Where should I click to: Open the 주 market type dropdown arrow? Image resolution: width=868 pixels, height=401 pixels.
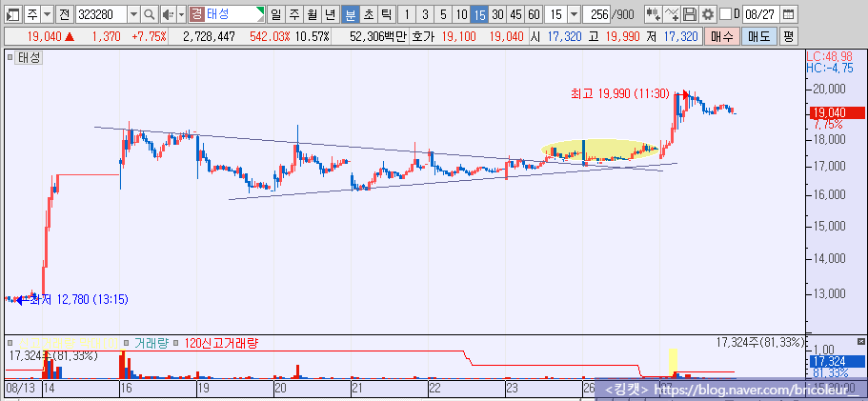[x=47, y=14]
